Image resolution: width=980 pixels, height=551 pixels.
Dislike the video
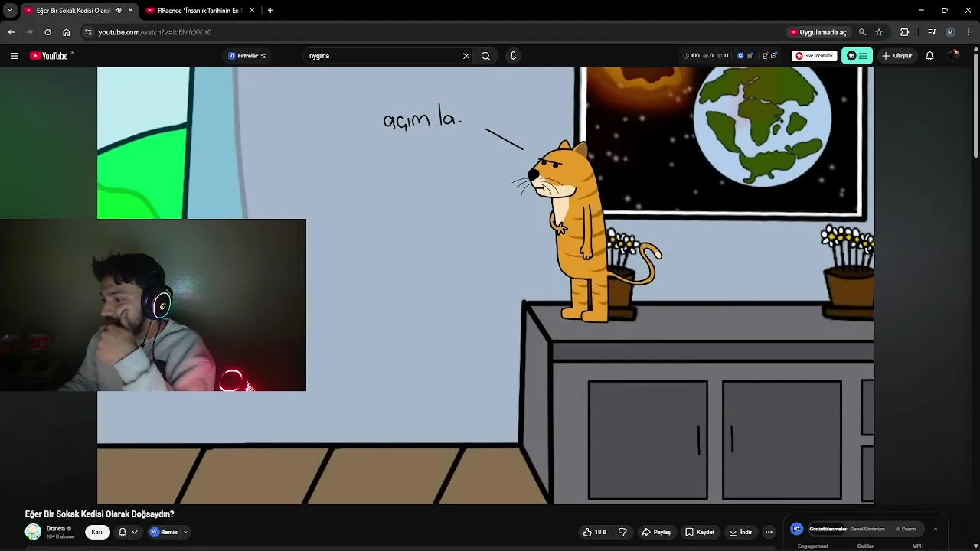[622, 532]
